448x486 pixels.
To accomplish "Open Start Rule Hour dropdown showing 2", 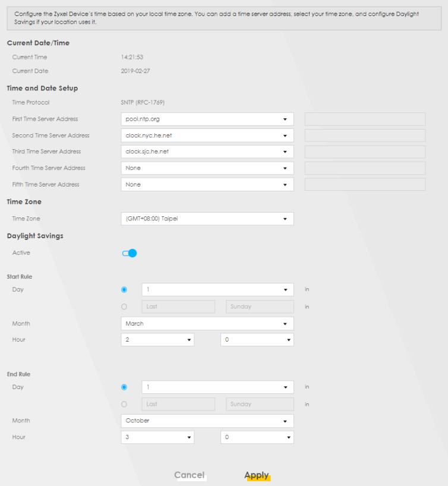I will pyautogui.click(x=157, y=340).
